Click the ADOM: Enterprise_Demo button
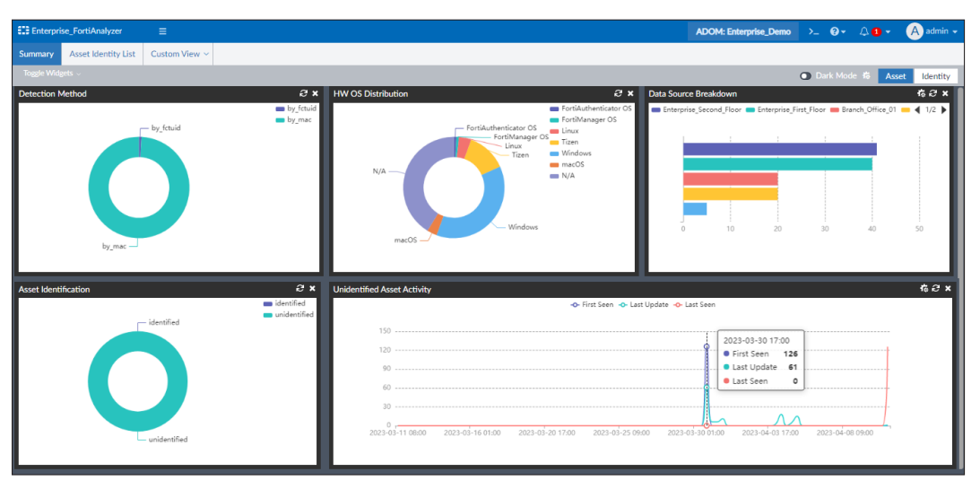 tap(743, 31)
